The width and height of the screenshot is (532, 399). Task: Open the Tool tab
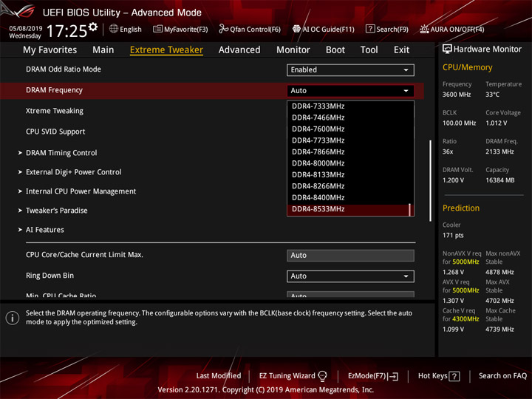pos(369,50)
